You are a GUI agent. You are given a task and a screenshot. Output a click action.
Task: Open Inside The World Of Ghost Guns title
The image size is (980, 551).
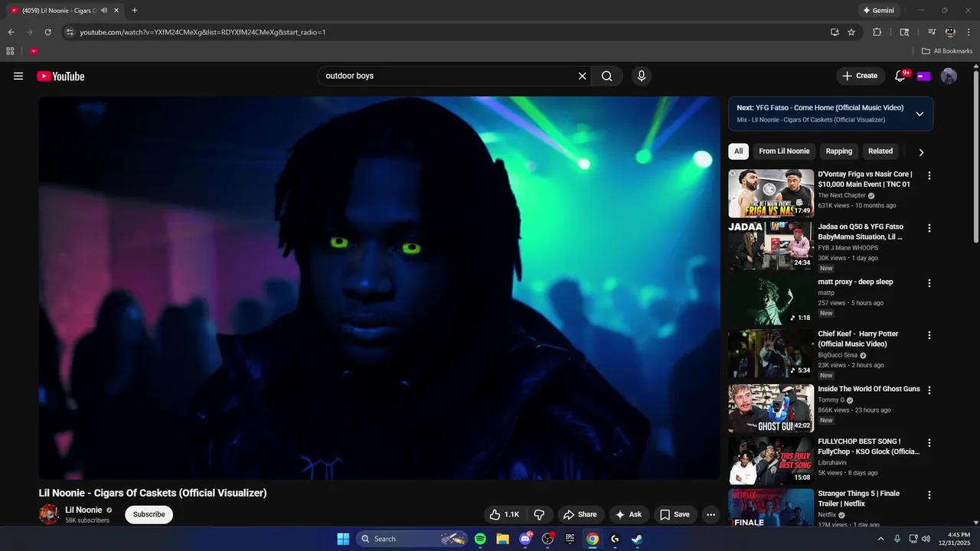tap(869, 389)
